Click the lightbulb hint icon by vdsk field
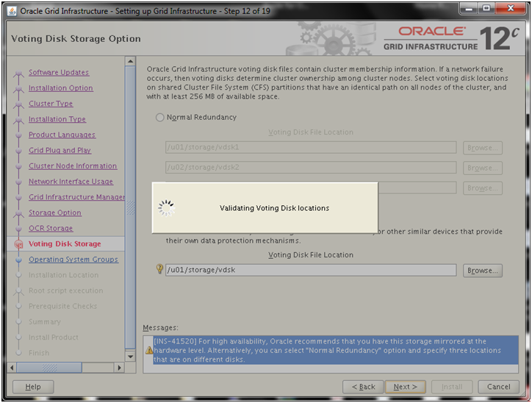Image resolution: width=532 pixels, height=403 pixels. click(x=159, y=269)
